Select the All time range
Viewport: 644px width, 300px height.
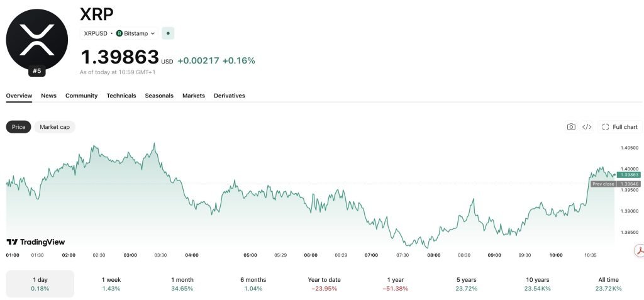[608, 284]
